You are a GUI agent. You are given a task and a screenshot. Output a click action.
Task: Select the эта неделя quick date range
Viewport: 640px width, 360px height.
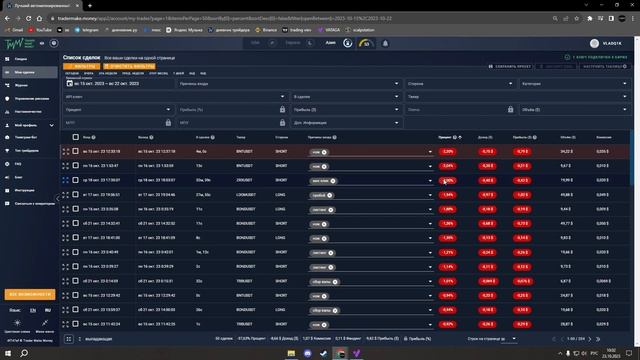pyautogui.click(x=108, y=73)
